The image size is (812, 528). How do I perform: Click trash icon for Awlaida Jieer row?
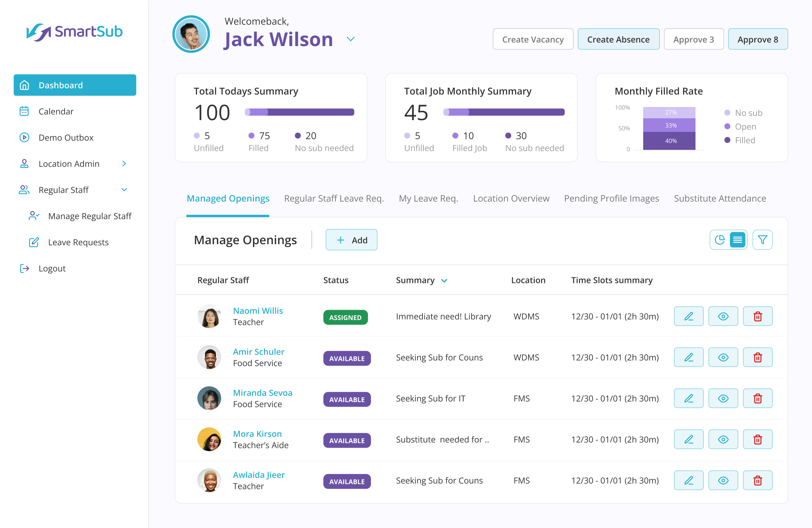click(757, 480)
